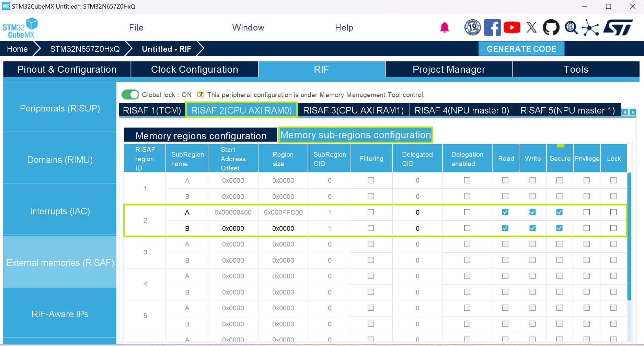Click the Delegated CID column header
The image size is (644, 346).
[417, 159]
